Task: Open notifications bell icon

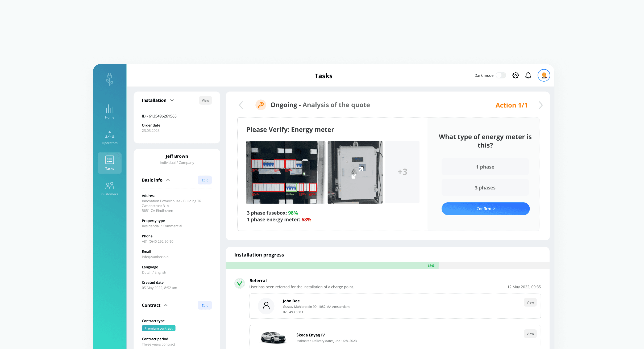Action: (528, 75)
